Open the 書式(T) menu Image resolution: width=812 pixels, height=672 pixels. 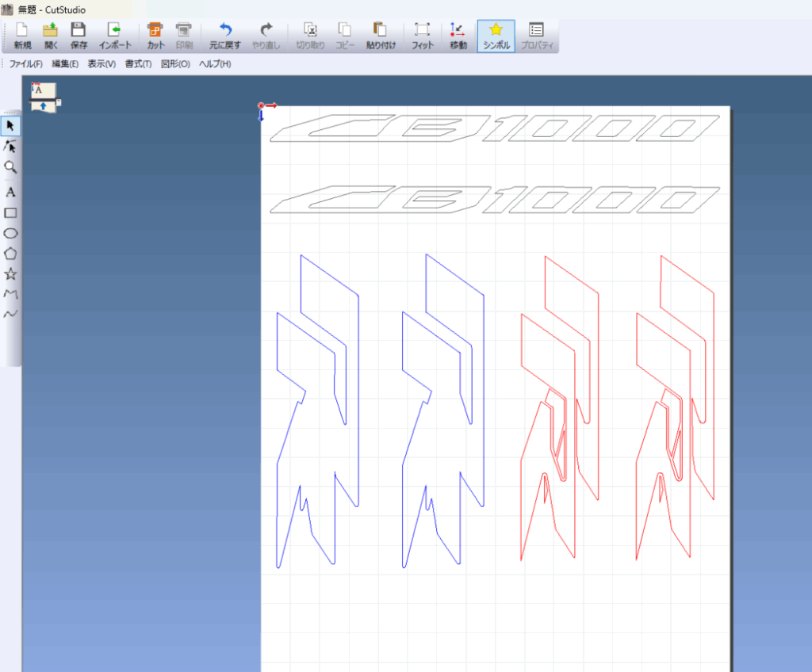click(138, 64)
